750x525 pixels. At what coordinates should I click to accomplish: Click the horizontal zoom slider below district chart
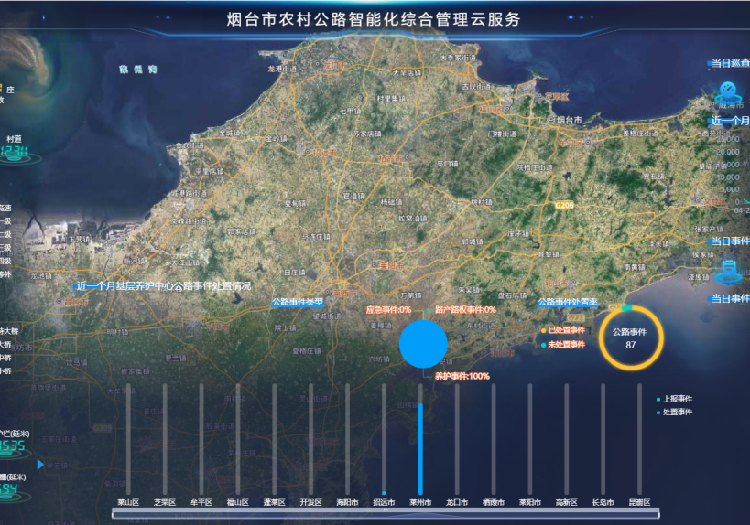pos(372,514)
